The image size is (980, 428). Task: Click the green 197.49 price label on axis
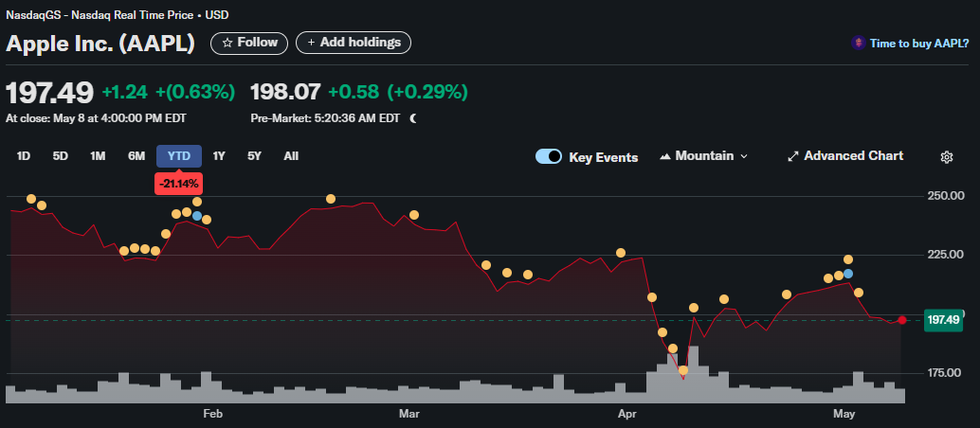(x=943, y=320)
